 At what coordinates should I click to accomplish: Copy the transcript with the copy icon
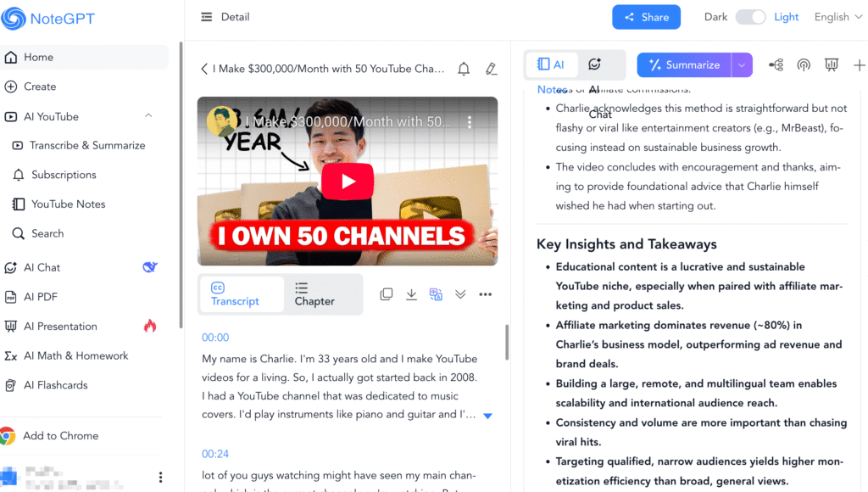coord(387,294)
